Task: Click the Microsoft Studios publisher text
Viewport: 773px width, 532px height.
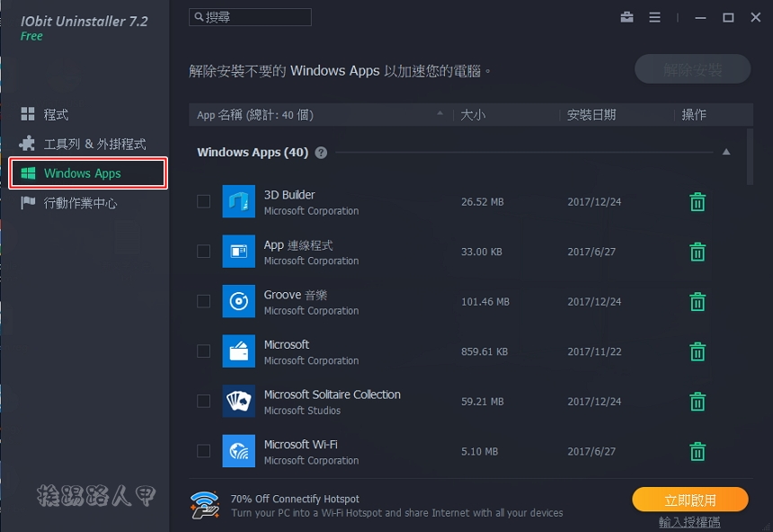Action: click(302, 410)
